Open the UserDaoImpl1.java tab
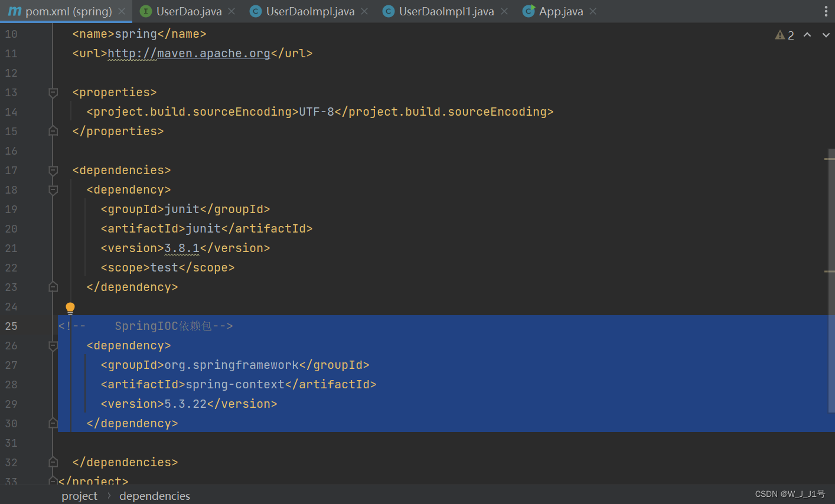Viewport: 835px width, 504px height. (x=446, y=11)
